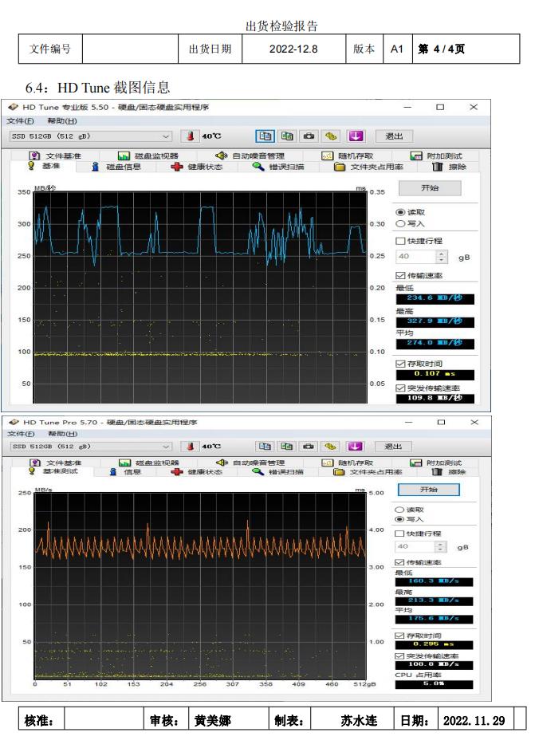This screenshot has height=756, width=535.
Task: Click HD Tune Pro 5.70 title bar app icon
Action: pyautogui.click(x=14, y=423)
